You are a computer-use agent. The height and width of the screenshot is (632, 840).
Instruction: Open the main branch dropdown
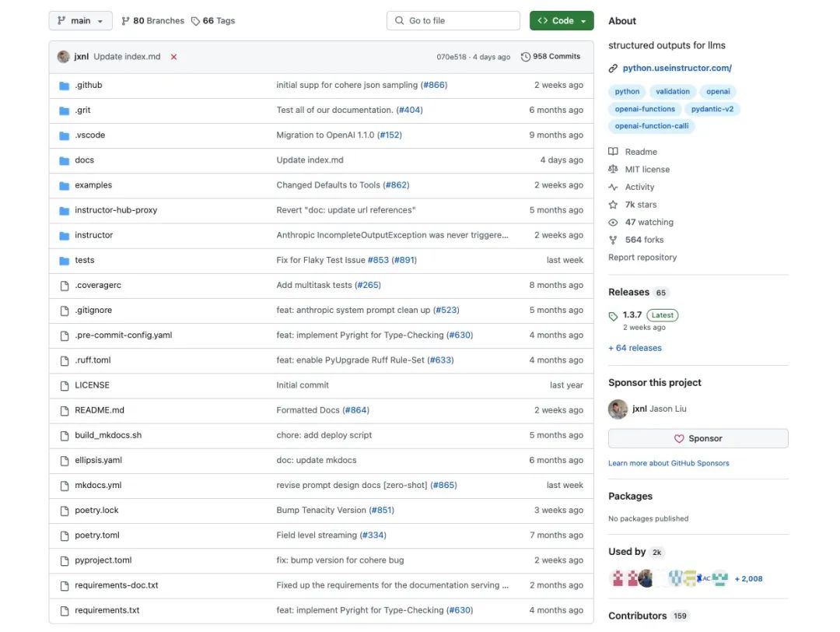tap(80, 21)
